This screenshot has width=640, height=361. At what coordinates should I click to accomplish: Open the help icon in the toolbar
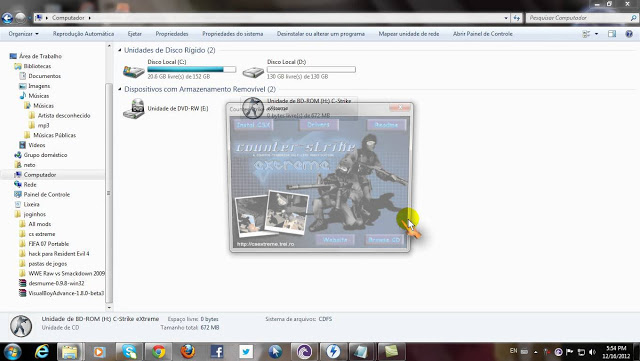[x=629, y=34]
